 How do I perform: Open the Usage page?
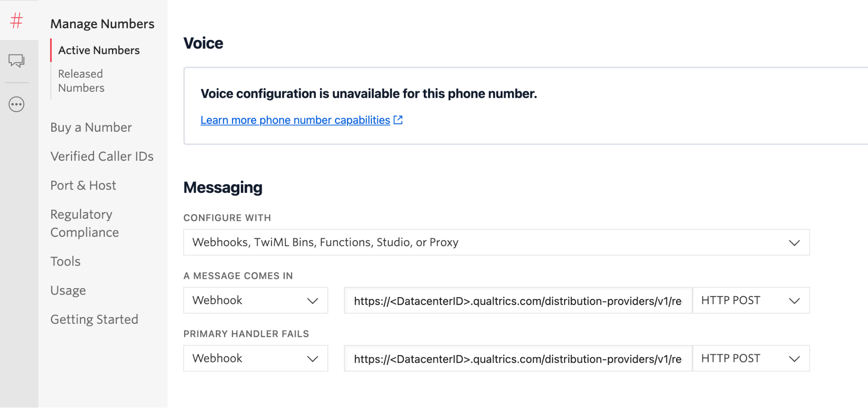(68, 290)
